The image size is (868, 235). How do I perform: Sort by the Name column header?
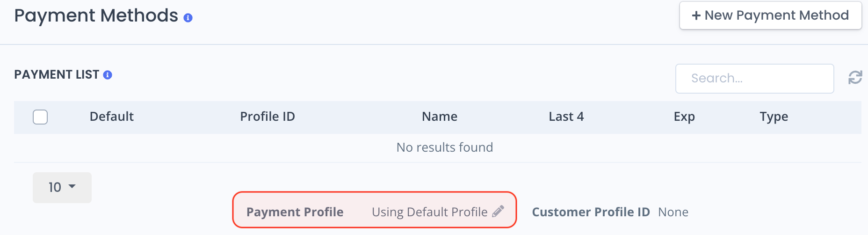coord(440,117)
